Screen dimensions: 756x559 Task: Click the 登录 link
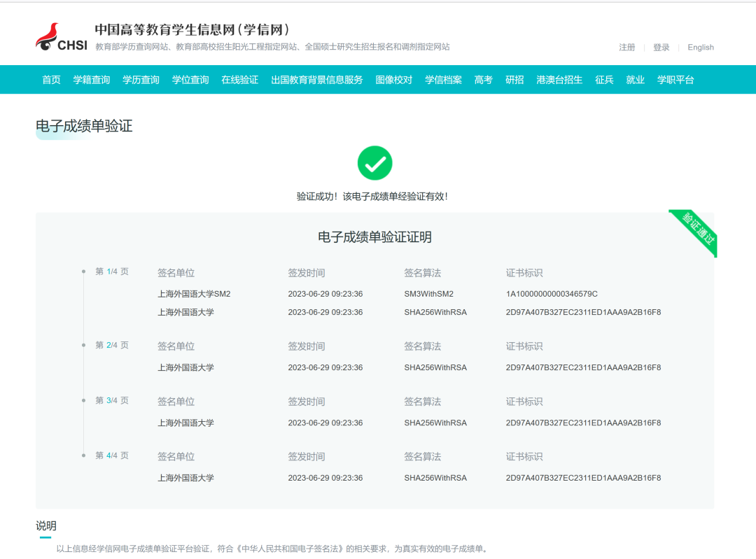pos(661,47)
